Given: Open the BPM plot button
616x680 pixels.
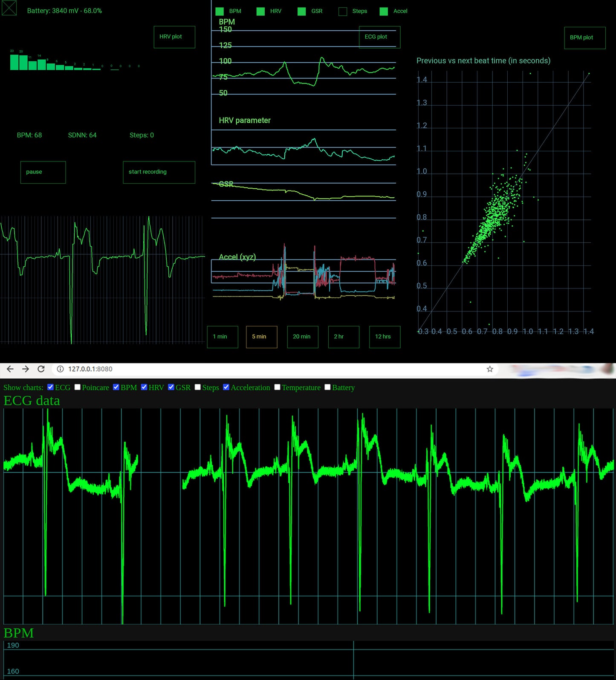Looking at the screenshot, I should (584, 38).
